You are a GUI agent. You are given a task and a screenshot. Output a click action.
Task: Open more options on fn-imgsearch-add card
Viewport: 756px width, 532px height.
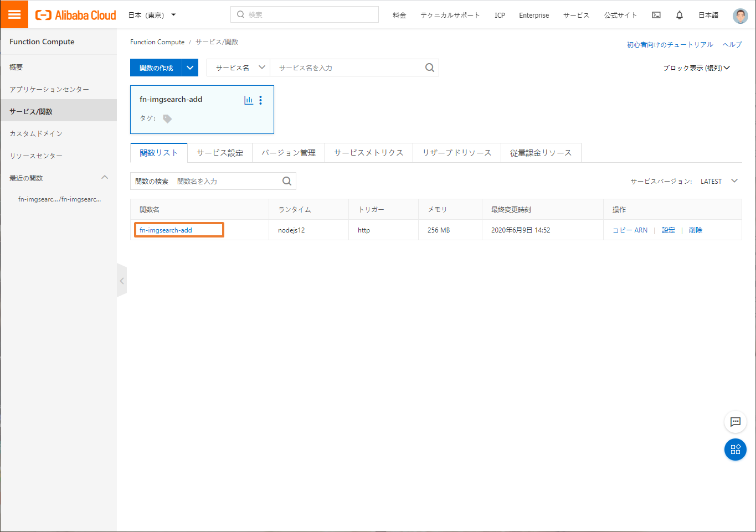point(260,100)
